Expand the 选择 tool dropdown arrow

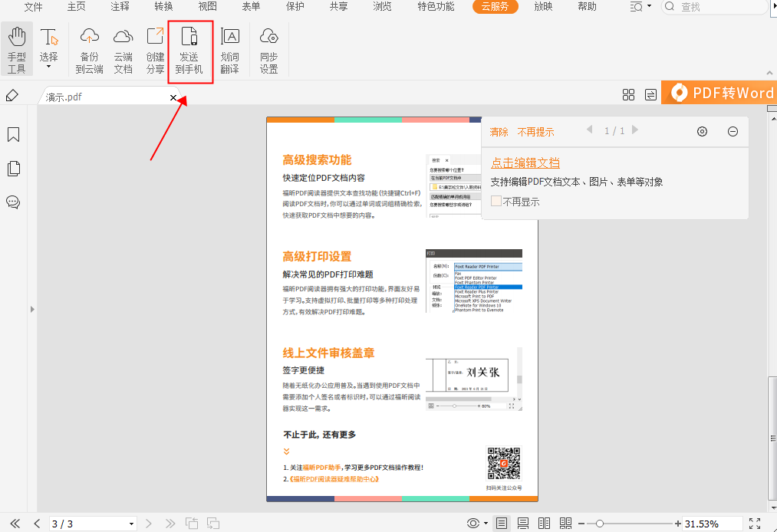coord(48,66)
